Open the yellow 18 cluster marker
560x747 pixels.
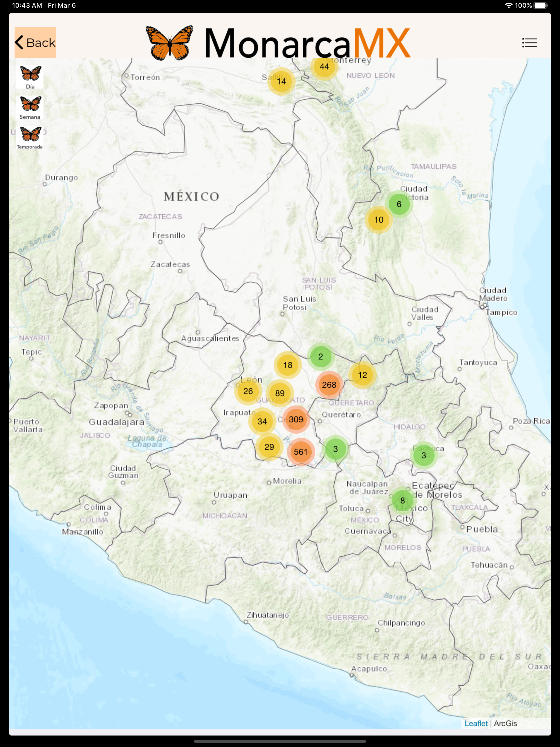(x=288, y=365)
